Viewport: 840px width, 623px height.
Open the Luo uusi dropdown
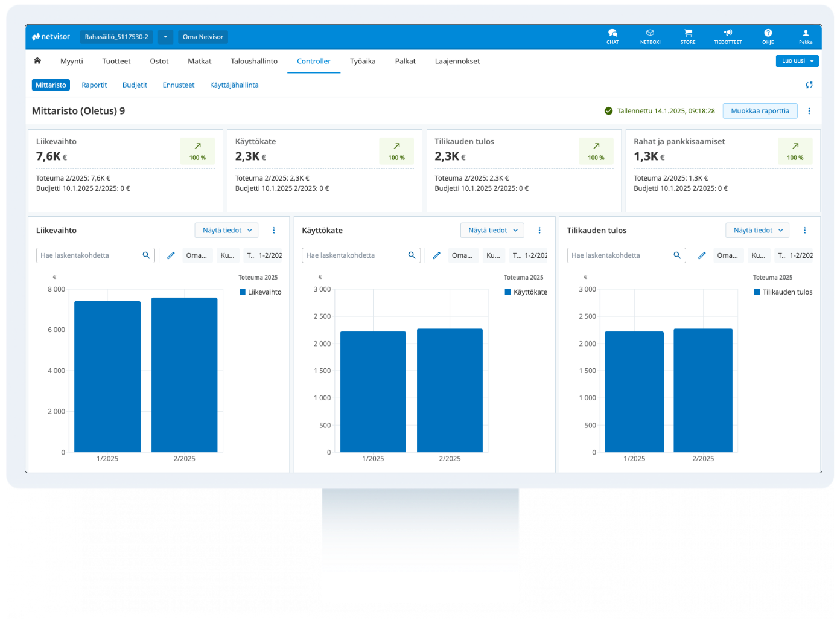click(x=797, y=61)
